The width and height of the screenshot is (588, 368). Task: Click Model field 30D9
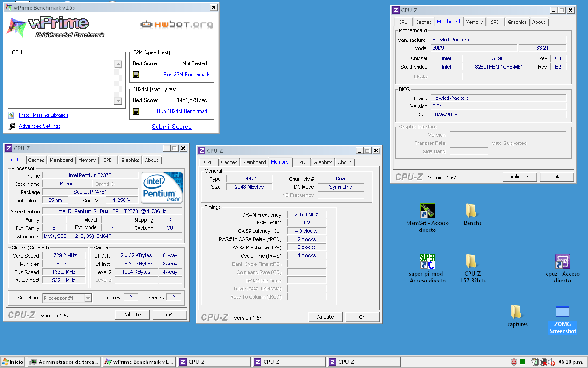474,48
